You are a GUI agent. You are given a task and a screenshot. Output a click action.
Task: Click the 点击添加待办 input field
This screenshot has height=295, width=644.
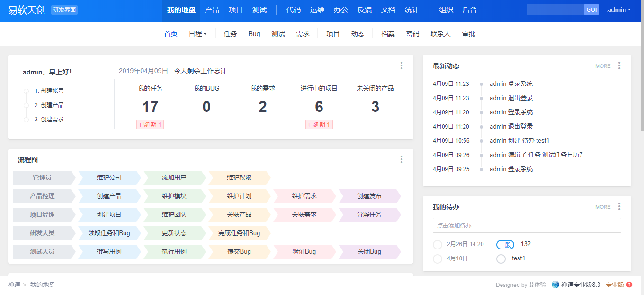pos(527,225)
